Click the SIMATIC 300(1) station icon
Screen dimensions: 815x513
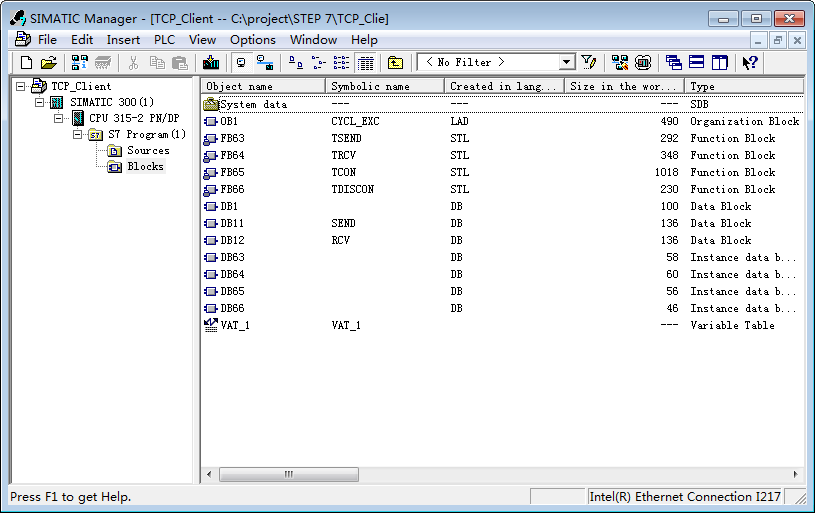pos(57,102)
